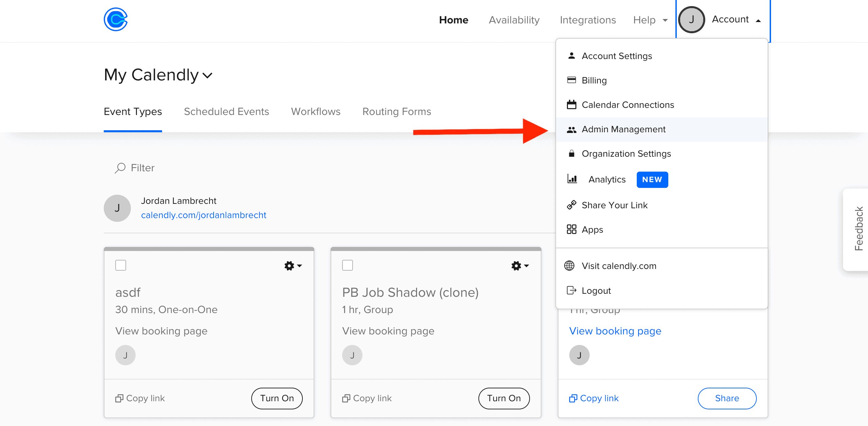Turn On the asdf event
868x426 pixels.
point(277,398)
